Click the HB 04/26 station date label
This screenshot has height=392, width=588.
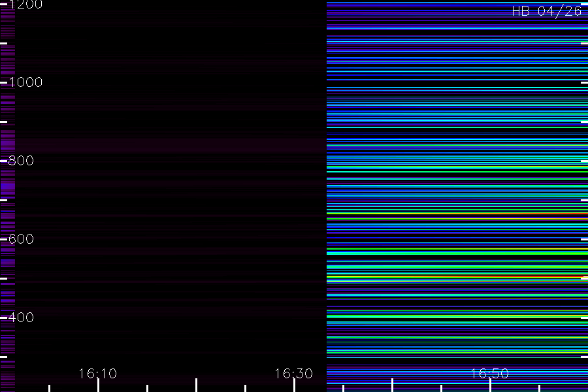pyautogui.click(x=546, y=11)
